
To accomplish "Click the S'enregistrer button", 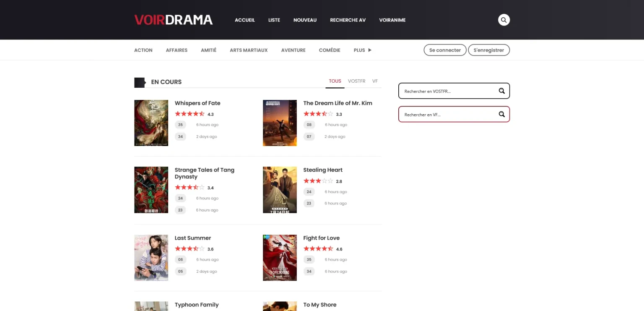I will (x=489, y=50).
